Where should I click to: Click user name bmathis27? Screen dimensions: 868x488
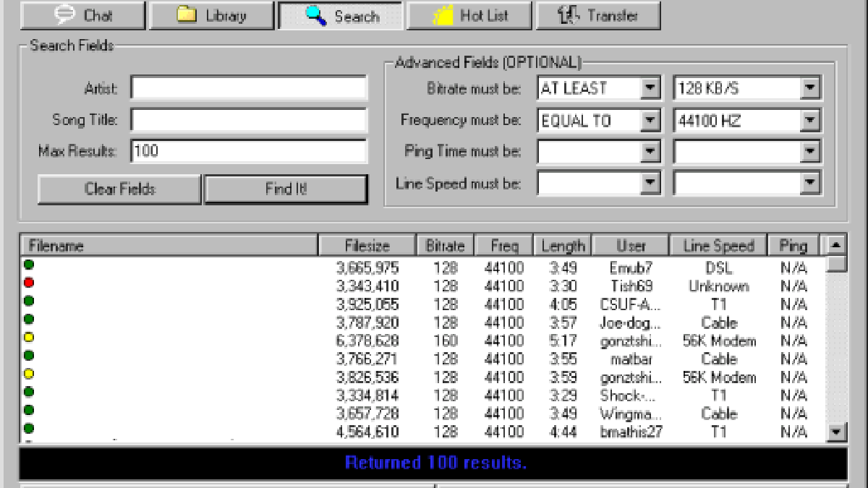[x=631, y=432]
